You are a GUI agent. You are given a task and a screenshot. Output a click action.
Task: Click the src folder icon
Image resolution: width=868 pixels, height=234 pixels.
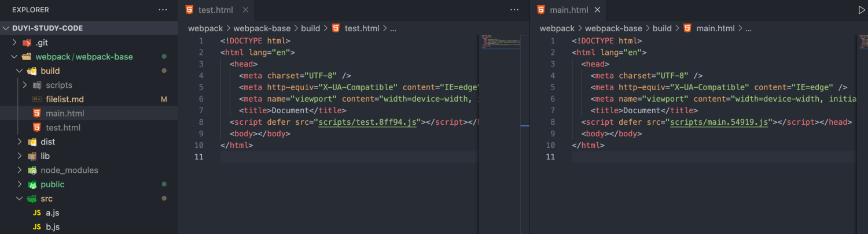(x=32, y=199)
